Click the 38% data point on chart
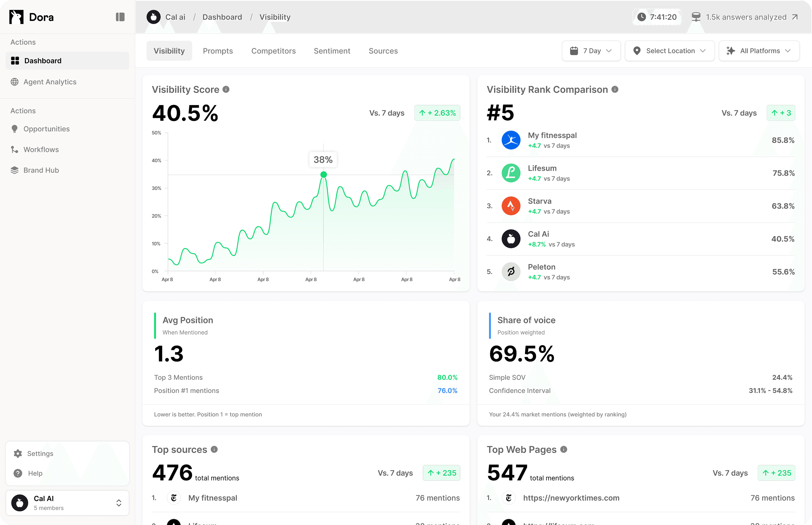 click(324, 175)
